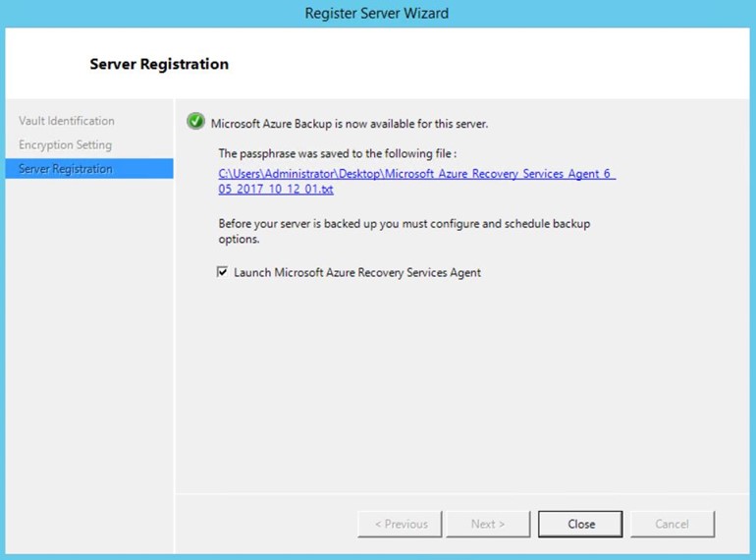The height and width of the screenshot is (560, 756).
Task: Click the disabled Previous button
Action: tap(400, 524)
